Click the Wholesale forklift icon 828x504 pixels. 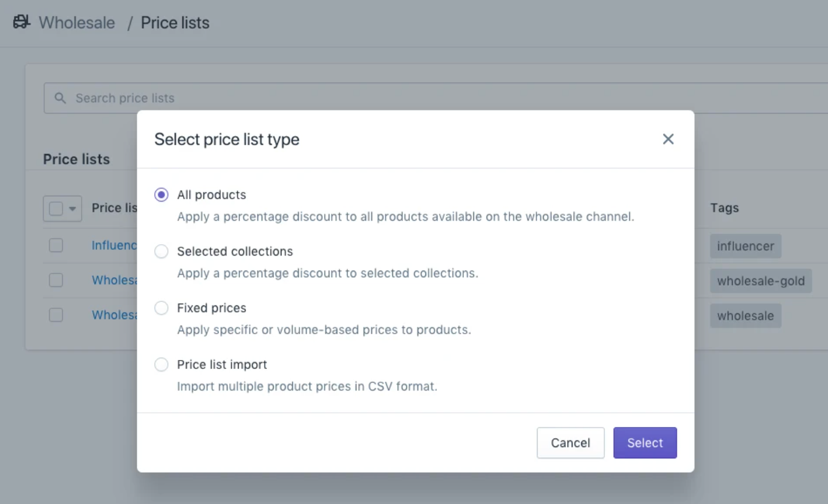[x=22, y=23]
